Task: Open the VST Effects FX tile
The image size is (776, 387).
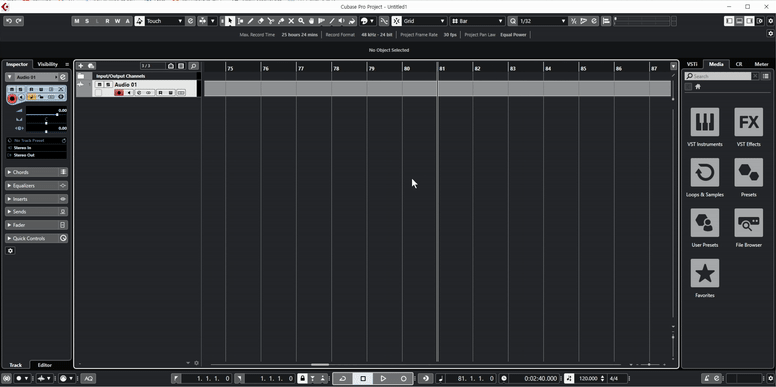Action: (x=748, y=122)
